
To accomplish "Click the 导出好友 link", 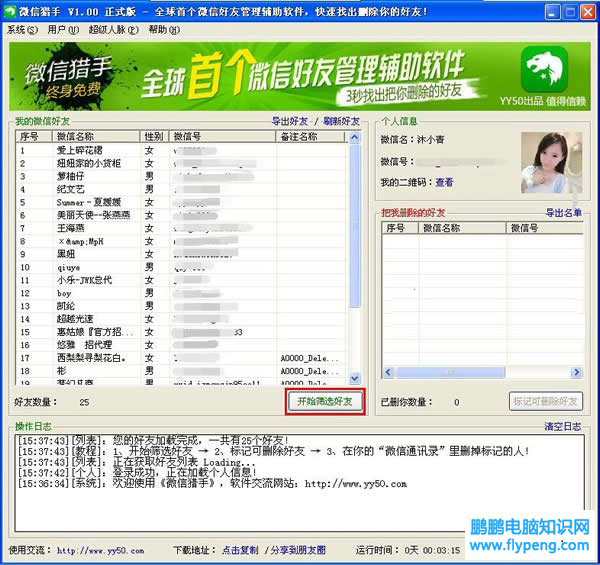I will (x=290, y=121).
